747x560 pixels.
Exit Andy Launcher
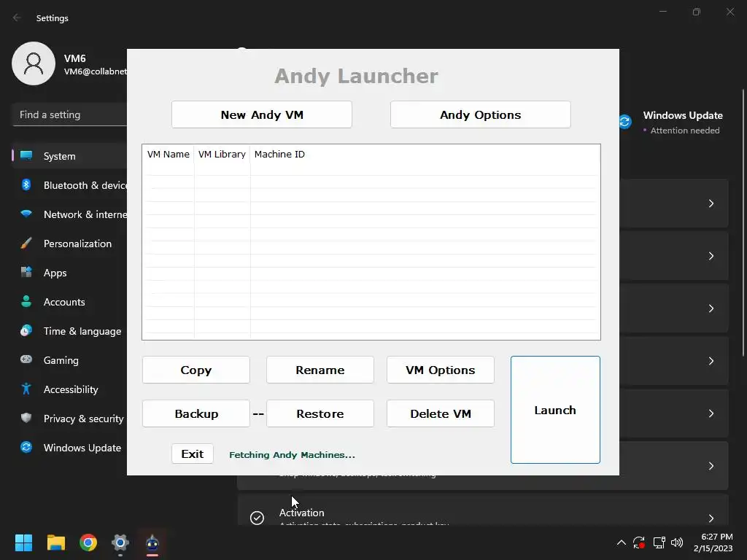(x=193, y=454)
